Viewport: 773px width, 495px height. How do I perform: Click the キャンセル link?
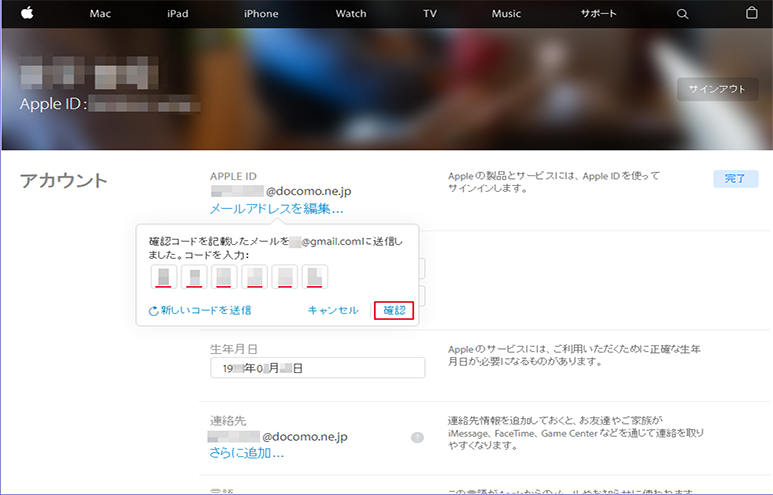[333, 311]
